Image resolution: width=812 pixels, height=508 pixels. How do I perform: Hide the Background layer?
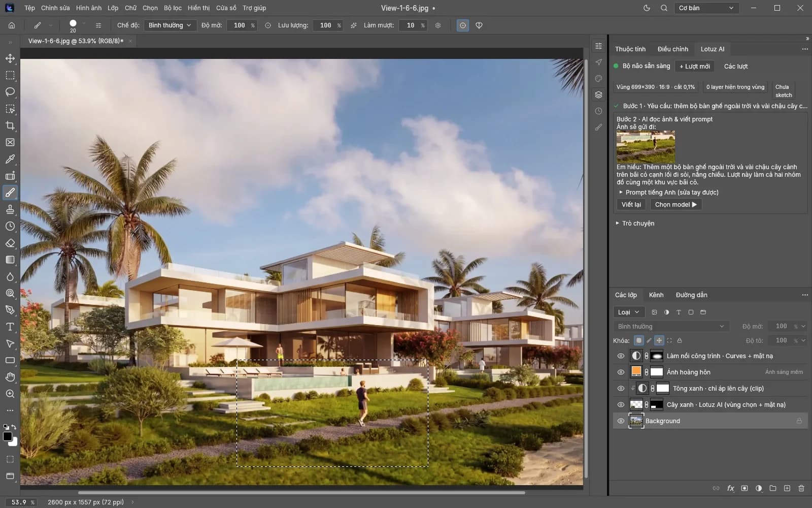(x=620, y=421)
